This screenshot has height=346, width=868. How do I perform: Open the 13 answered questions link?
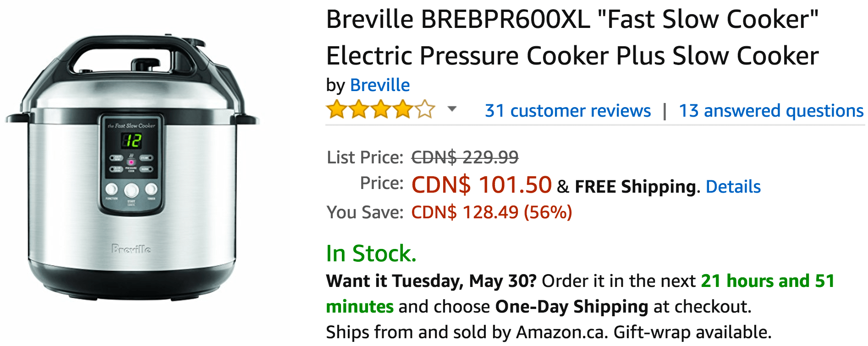(x=771, y=111)
